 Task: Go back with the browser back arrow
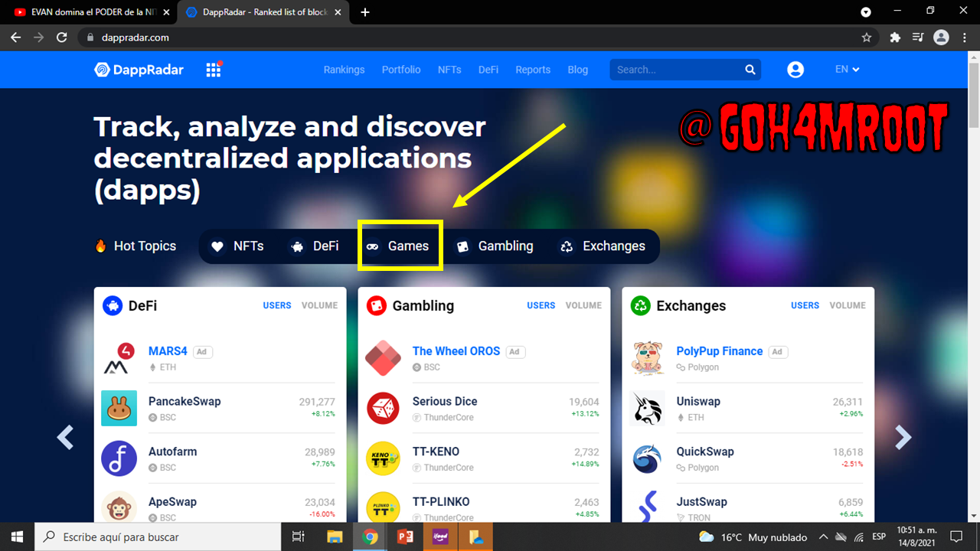pos(16,37)
